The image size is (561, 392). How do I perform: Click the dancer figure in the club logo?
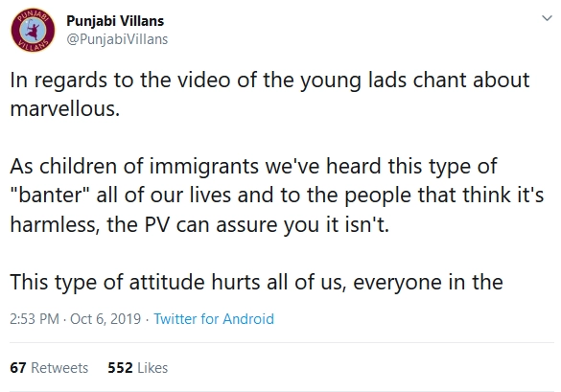[x=33, y=30]
